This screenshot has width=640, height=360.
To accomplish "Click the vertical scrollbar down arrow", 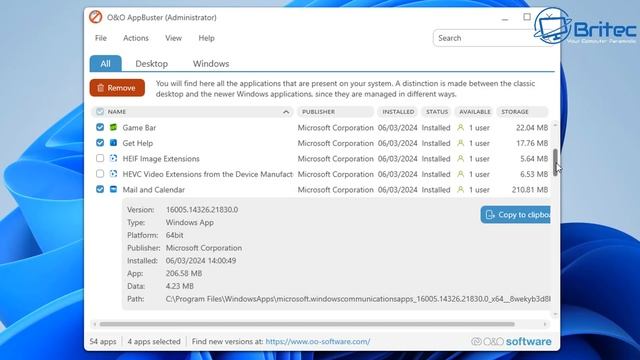I will (555, 314).
